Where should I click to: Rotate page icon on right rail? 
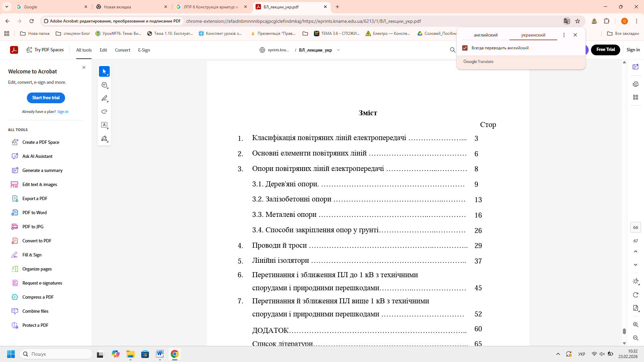636,295
